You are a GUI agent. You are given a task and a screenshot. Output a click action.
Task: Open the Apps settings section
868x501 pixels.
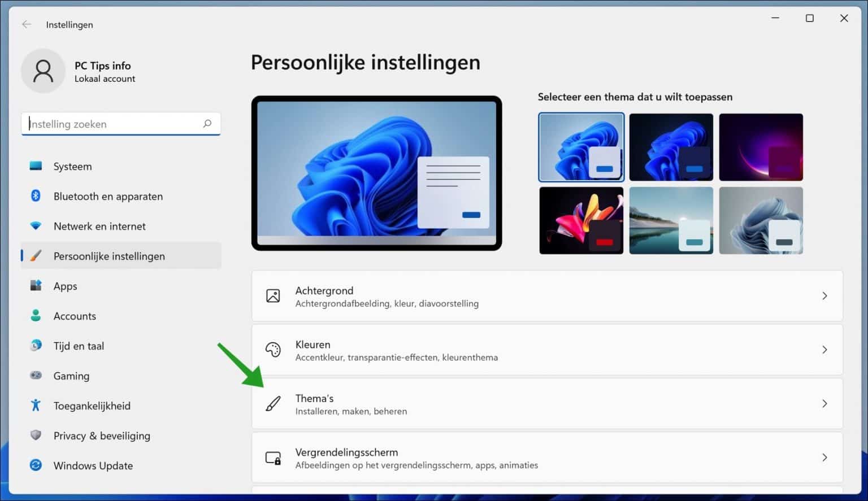(x=64, y=286)
